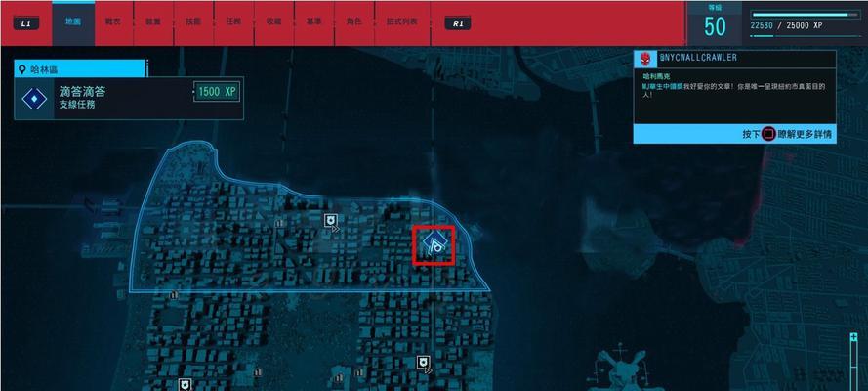Click the square button icon in the feed prompt
Screen dimensions: 868x391
[768, 134]
